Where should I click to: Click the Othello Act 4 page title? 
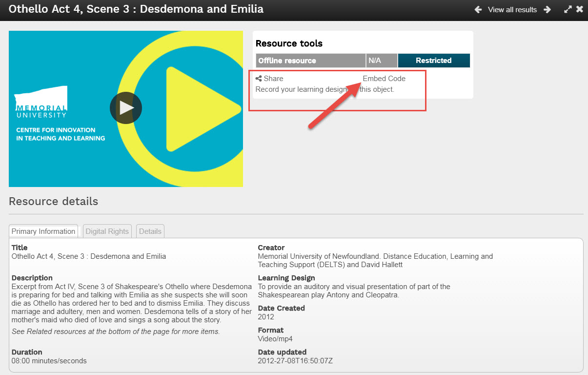(136, 9)
